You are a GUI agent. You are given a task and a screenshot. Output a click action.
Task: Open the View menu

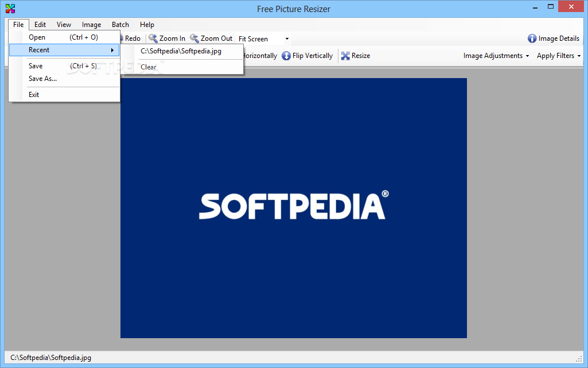pyautogui.click(x=64, y=24)
